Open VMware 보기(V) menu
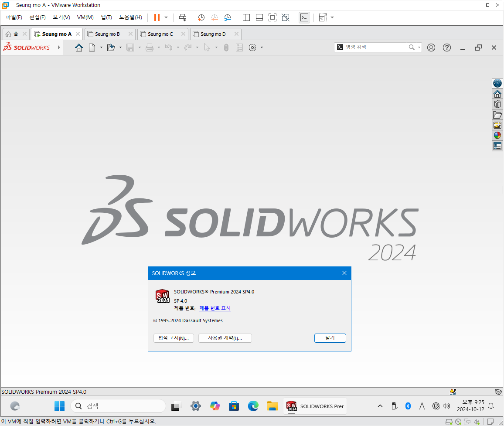 tap(61, 17)
